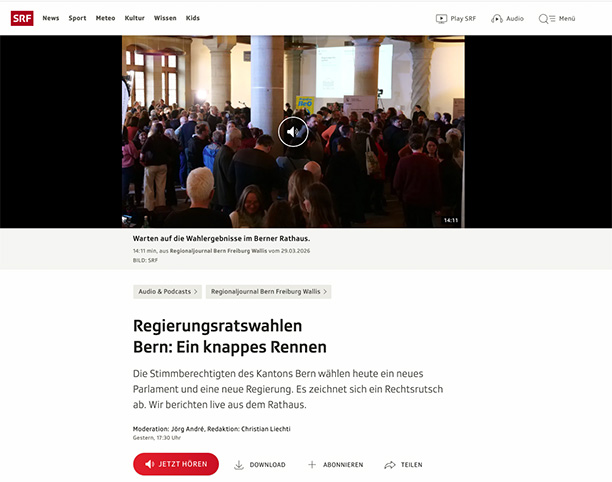This screenshot has height=482, width=612.
Task: Go to the Meteo section
Action: [105, 18]
